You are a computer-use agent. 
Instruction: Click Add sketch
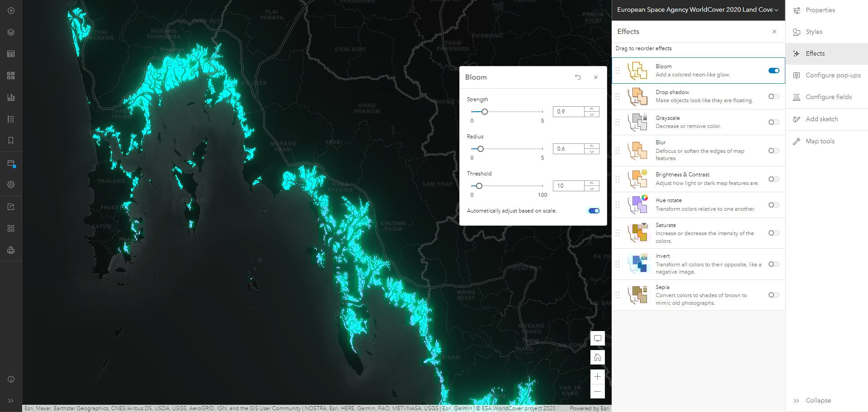821,119
